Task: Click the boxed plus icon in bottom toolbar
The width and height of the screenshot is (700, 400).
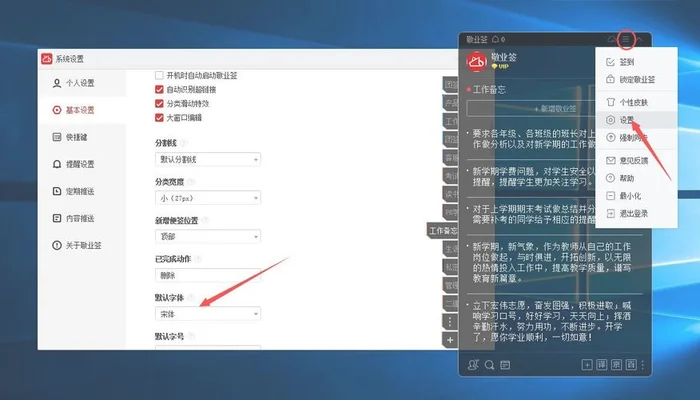Action: 587,365
